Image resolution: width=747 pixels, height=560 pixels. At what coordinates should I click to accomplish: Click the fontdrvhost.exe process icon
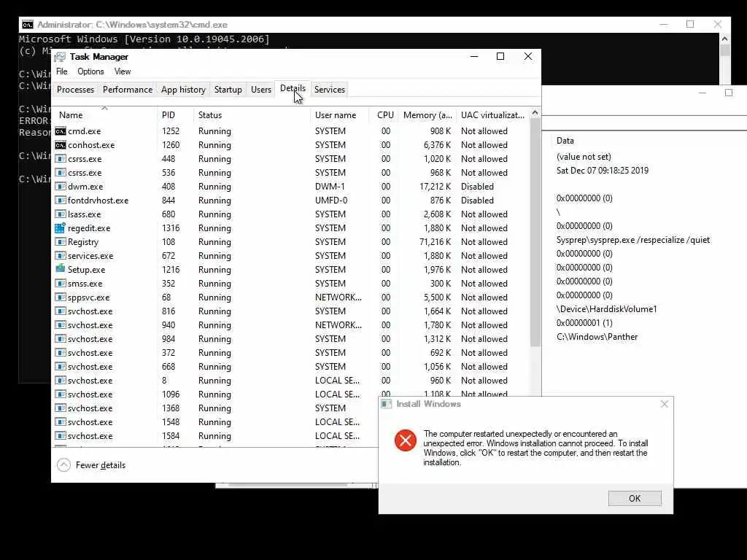point(61,200)
